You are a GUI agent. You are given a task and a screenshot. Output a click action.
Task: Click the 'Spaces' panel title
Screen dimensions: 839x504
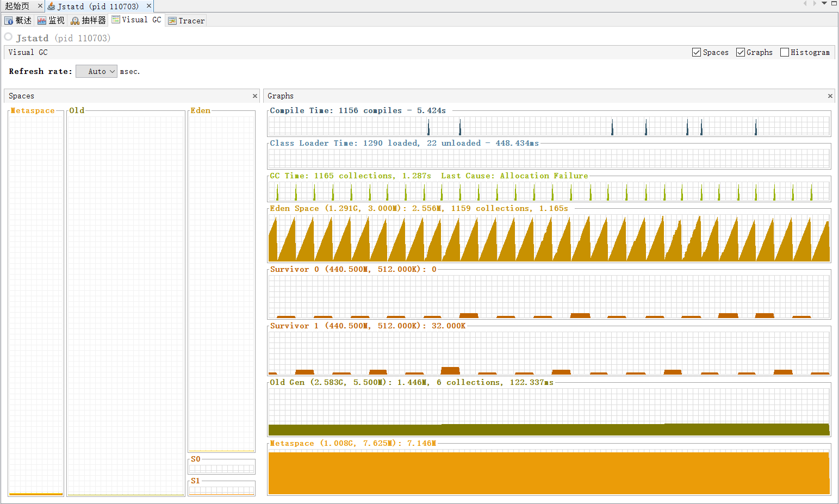tap(21, 96)
